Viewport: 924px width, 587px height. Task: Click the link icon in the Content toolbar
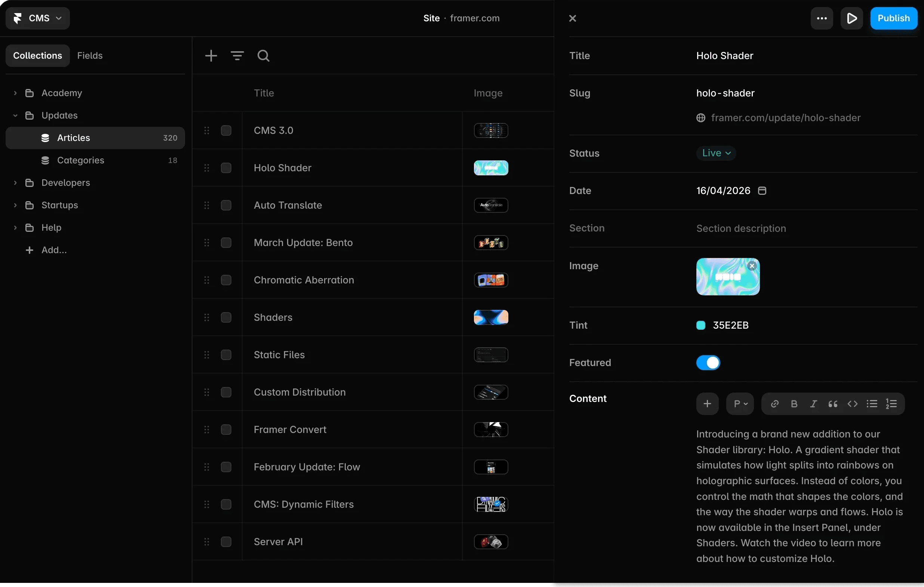point(774,404)
